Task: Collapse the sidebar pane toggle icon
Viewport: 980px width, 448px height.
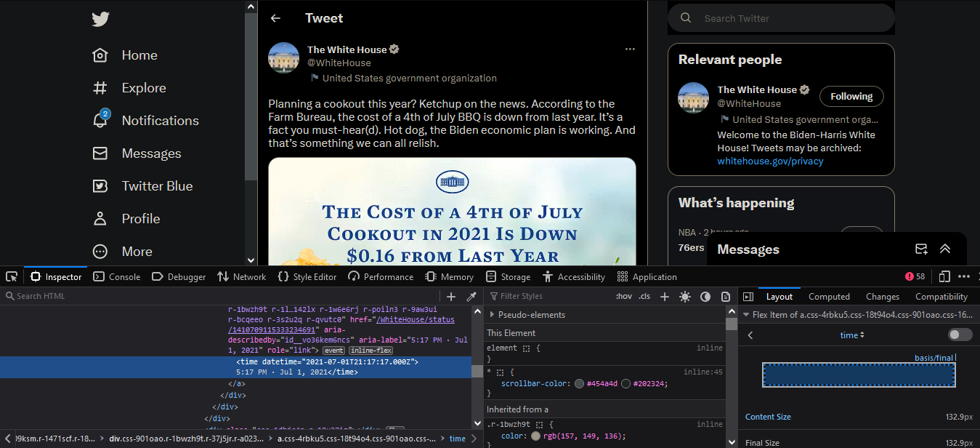Action: 748,297
